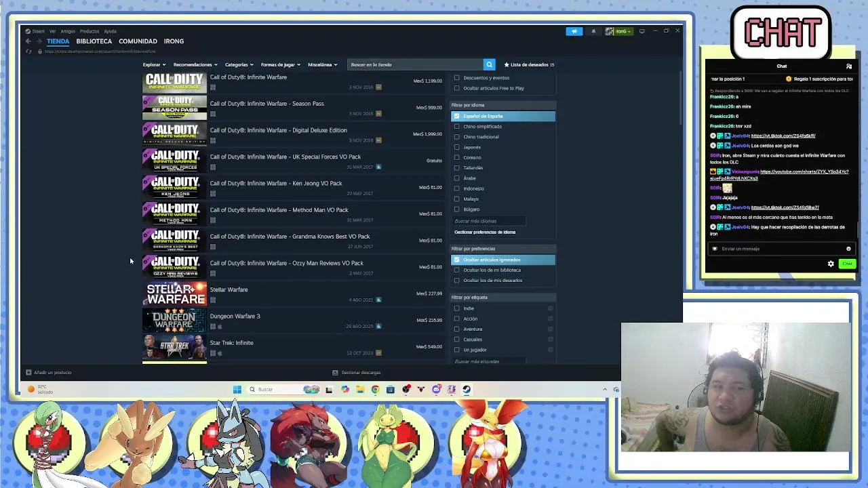Check the Japonés language filter
This screenshot has width=868, height=488.
pos(456,147)
